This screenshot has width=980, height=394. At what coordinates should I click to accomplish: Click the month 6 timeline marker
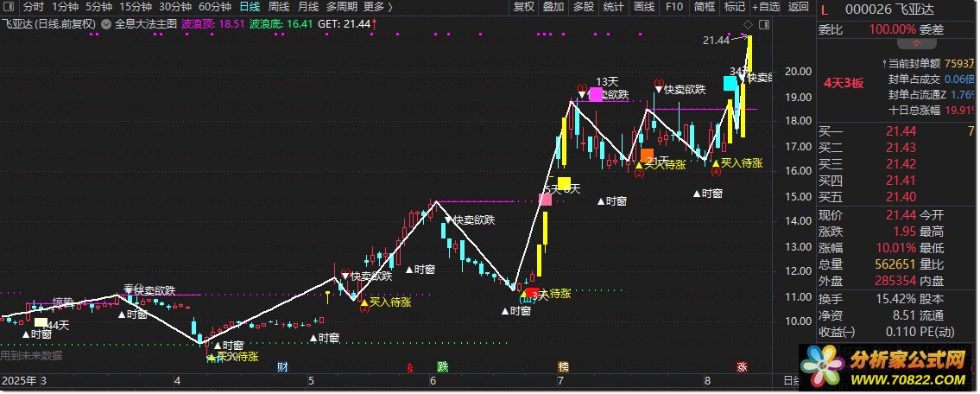pyautogui.click(x=433, y=380)
